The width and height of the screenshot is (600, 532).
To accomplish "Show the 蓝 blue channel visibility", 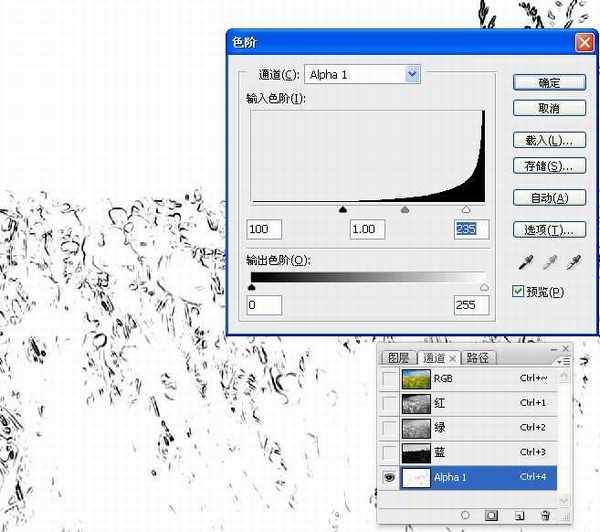I will pos(389,452).
